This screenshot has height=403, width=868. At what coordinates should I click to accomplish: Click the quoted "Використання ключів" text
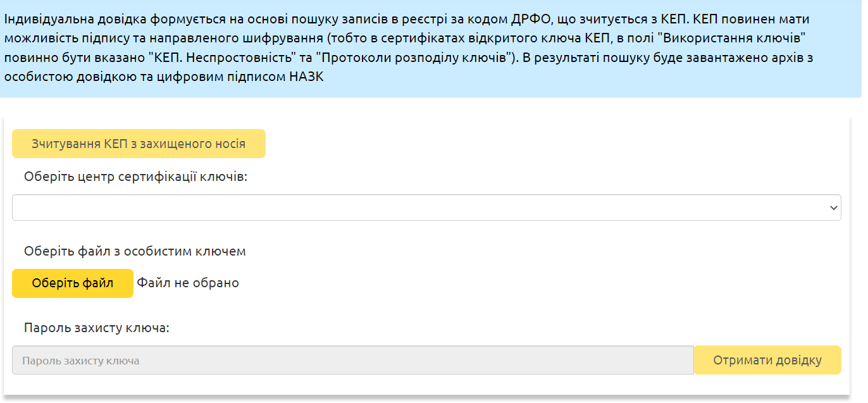(x=731, y=39)
